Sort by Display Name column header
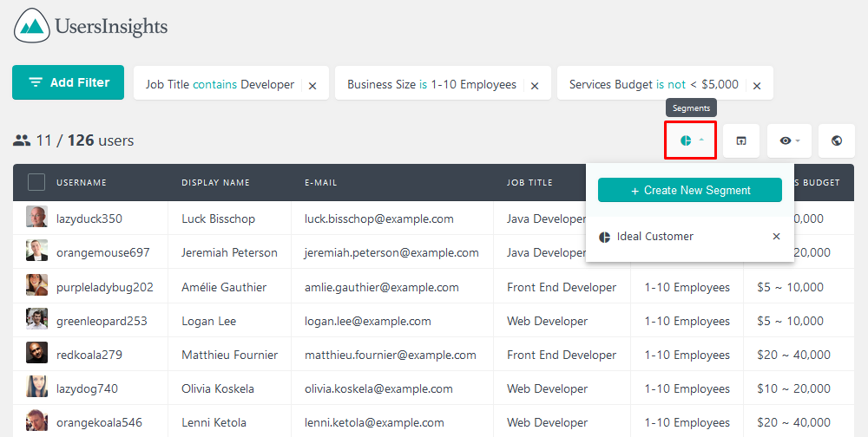The width and height of the screenshot is (868, 437). (x=215, y=183)
